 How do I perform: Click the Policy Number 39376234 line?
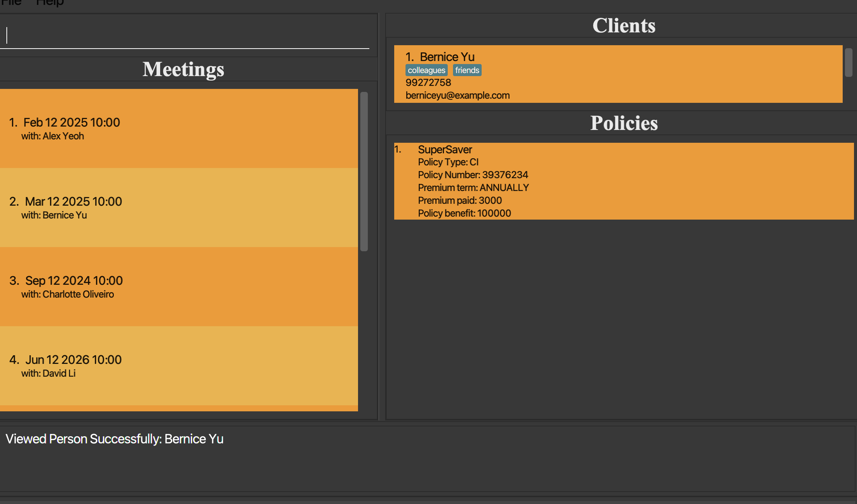click(473, 175)
